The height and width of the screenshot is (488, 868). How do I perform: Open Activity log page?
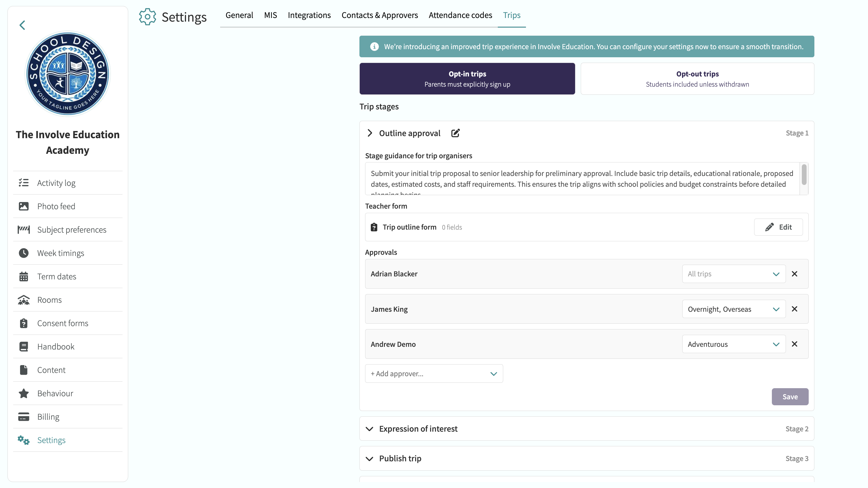68,183
